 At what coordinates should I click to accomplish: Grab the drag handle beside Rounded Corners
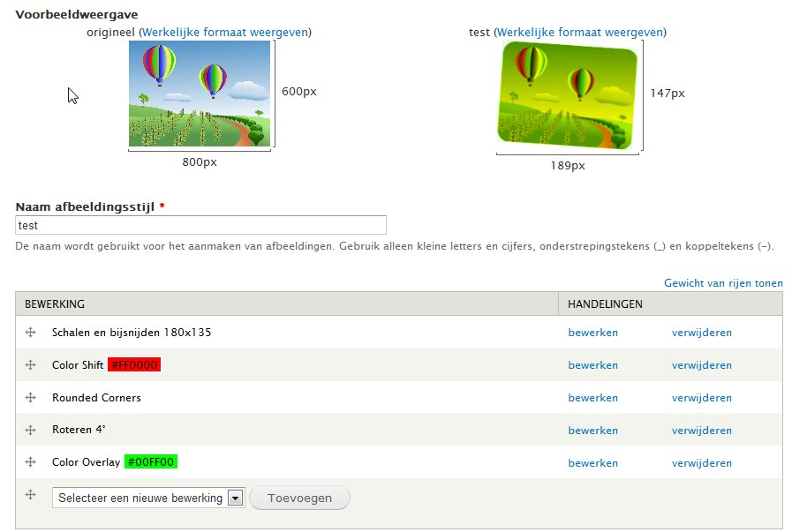[x=30, y=398]
